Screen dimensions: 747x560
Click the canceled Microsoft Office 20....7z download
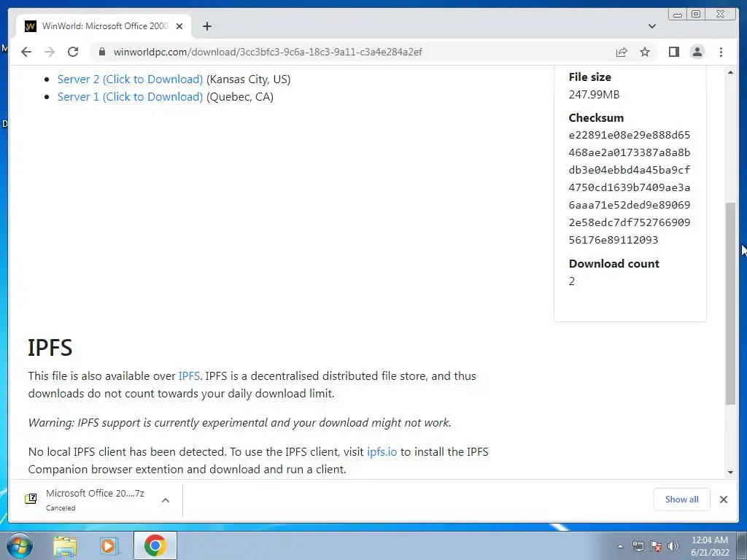coord(95,499)
